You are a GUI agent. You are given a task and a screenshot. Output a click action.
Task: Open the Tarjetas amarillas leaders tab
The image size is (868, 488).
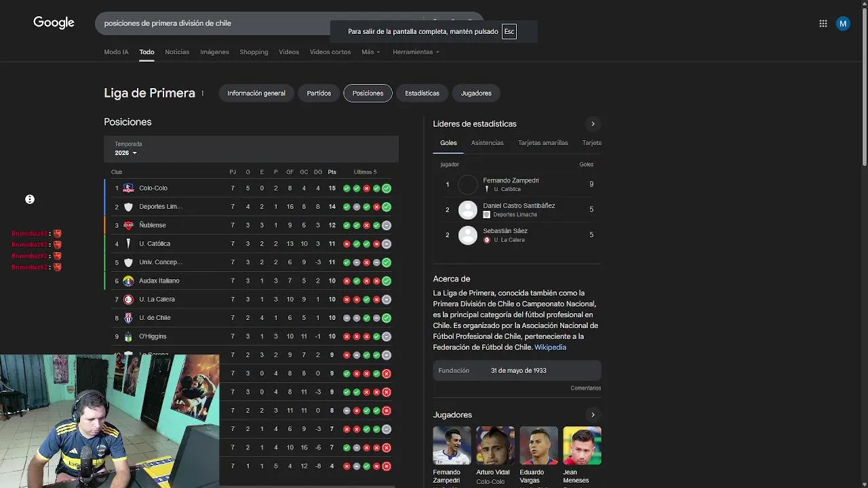coord(543,143)
